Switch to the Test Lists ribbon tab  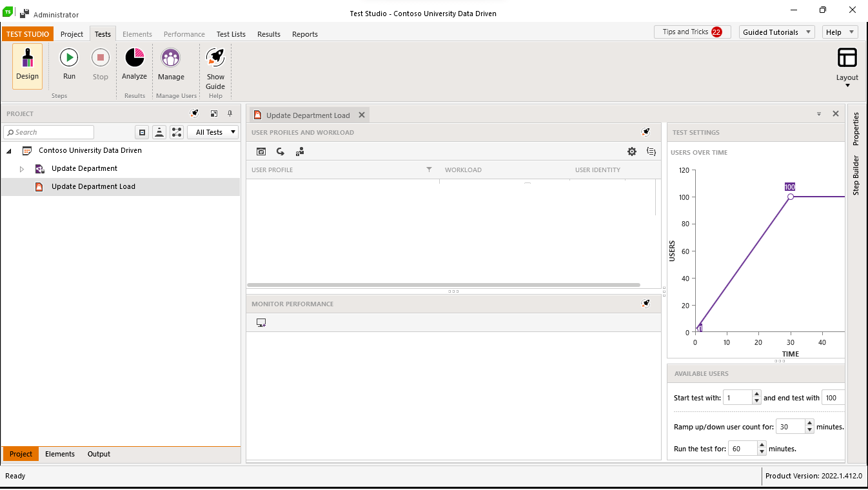tap(231, 34)
